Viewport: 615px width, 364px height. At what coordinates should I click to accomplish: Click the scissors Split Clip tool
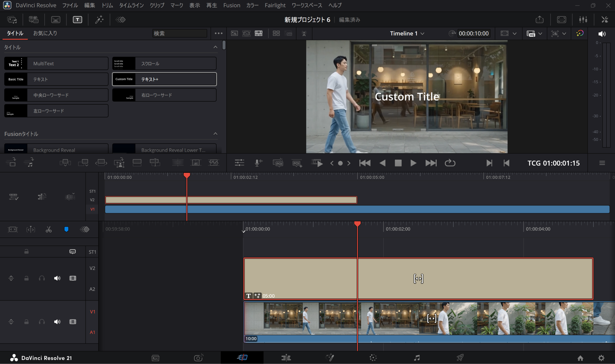[49, 229]
